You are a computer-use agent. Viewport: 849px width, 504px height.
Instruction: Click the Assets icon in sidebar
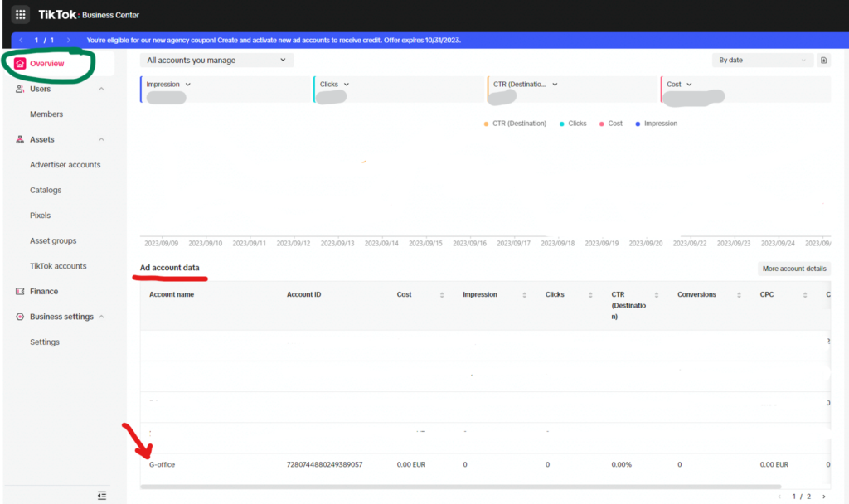coord(20,139)
